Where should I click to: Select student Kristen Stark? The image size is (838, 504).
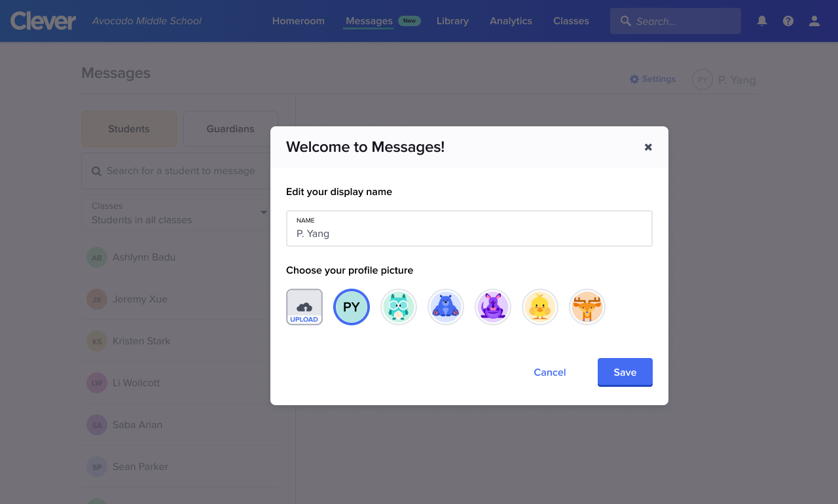pyautogui.click(x=141, y=341)
